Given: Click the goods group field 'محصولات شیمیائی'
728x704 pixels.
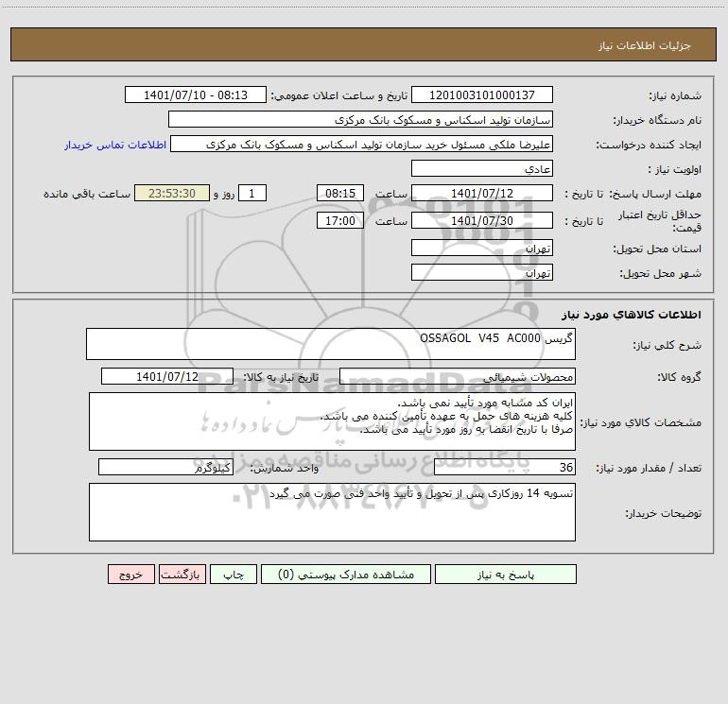Looking at the screenshot, I should point(458,376).
